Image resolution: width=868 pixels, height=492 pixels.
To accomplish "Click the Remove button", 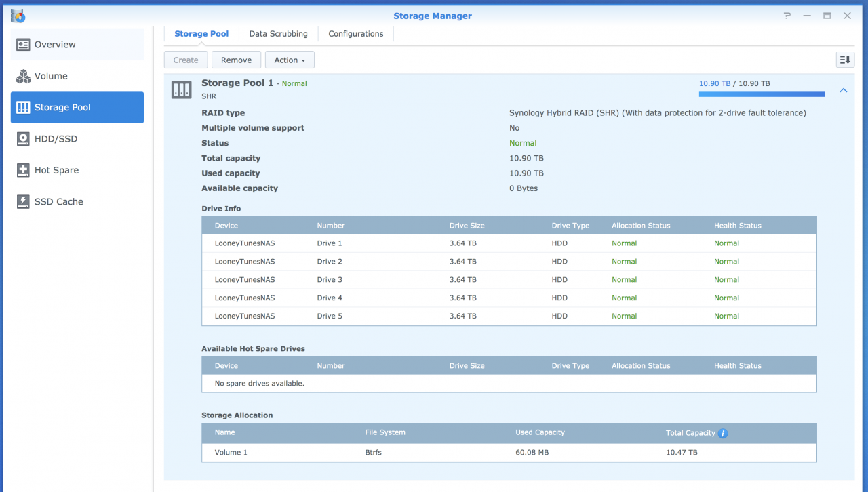I will (x=236, y=60).
